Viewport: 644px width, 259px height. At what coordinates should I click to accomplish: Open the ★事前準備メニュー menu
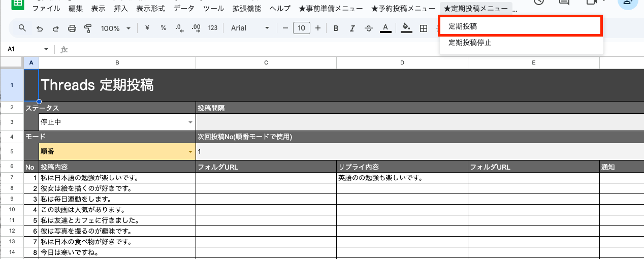331,9
